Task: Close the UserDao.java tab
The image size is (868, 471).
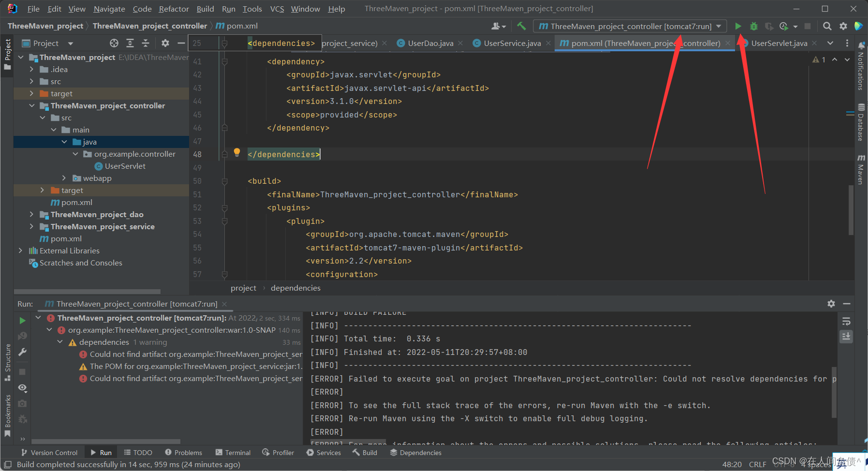Action: [460, 43]
